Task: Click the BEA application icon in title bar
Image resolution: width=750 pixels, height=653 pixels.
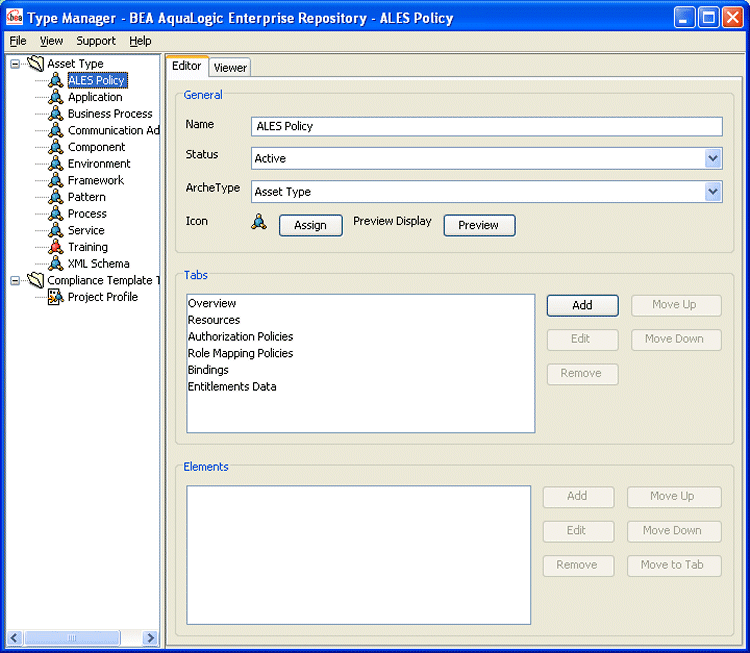Action: [14, 18]
